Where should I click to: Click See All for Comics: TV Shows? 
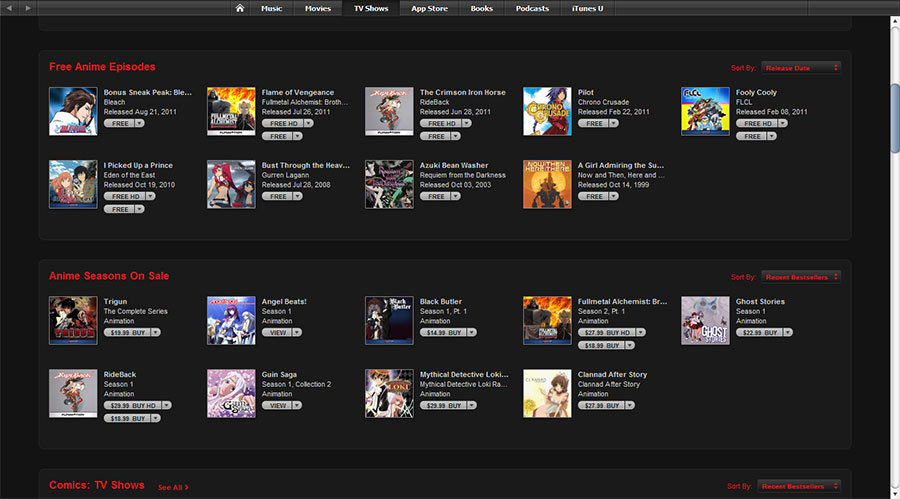[173, 487]
